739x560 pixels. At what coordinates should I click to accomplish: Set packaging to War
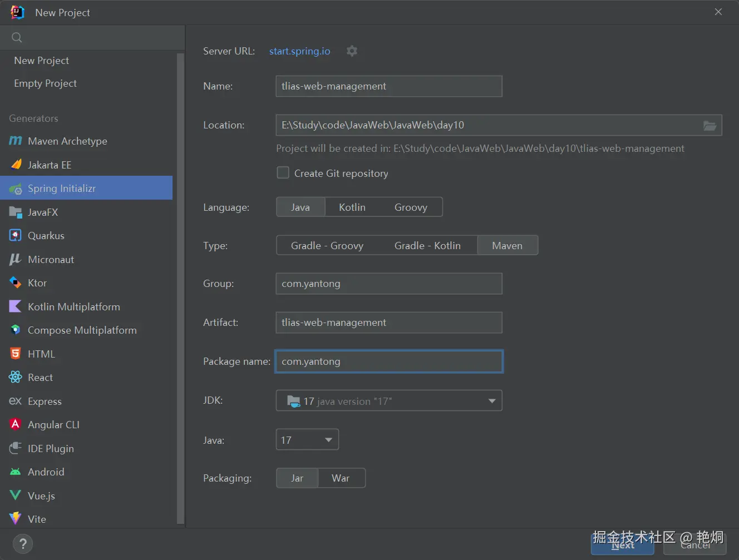pos(341,478)
